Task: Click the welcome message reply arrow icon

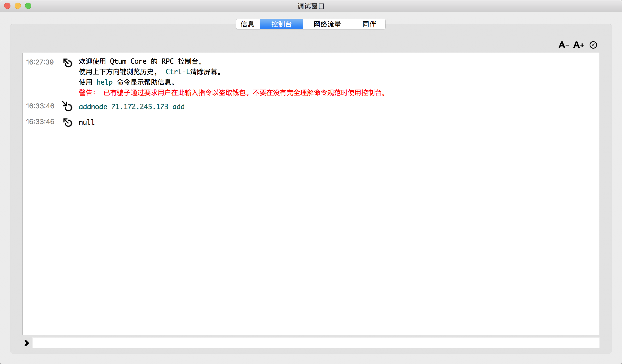Action: coord(68,63)
